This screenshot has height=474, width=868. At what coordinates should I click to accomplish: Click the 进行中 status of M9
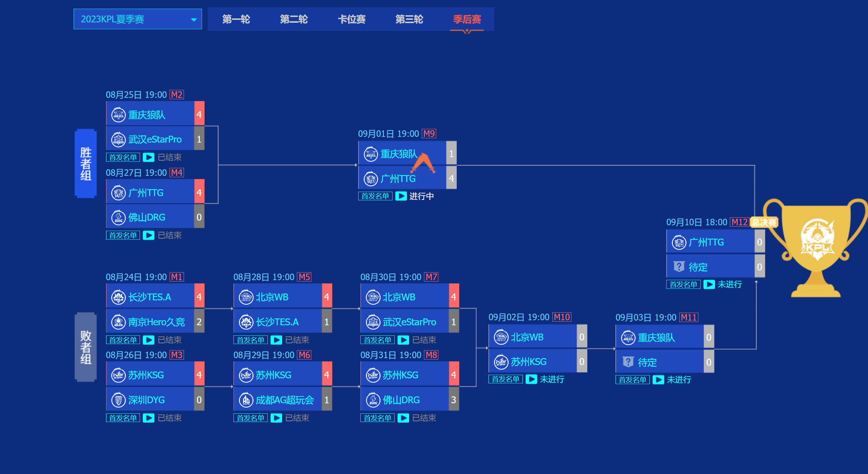(421, 196)
